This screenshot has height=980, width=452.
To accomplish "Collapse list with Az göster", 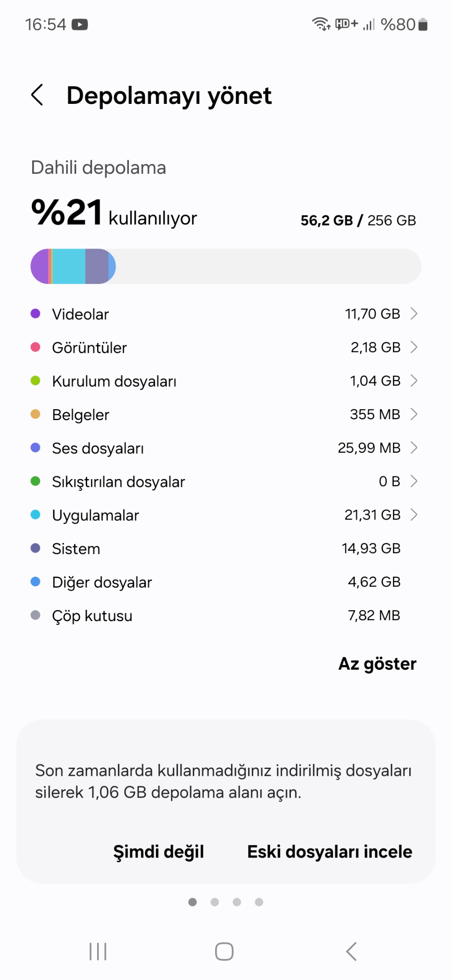I will (378, 664).
